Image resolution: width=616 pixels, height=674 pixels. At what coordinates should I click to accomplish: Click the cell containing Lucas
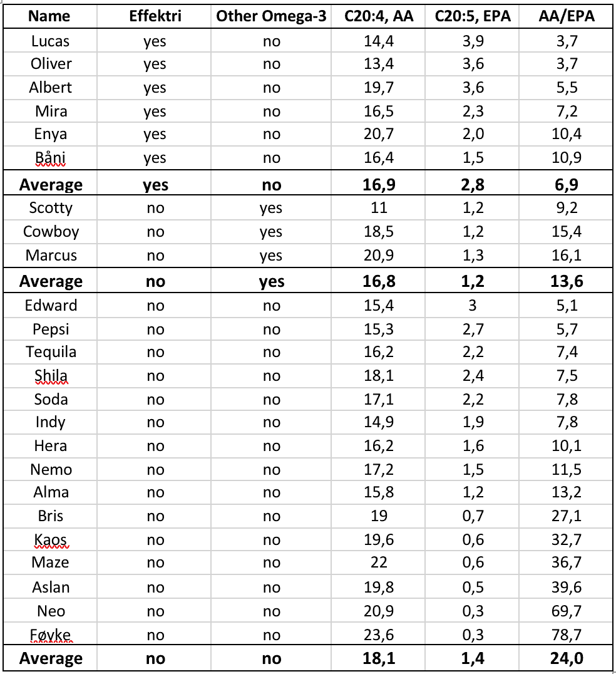pyautogui.click(x=50, y=41)
